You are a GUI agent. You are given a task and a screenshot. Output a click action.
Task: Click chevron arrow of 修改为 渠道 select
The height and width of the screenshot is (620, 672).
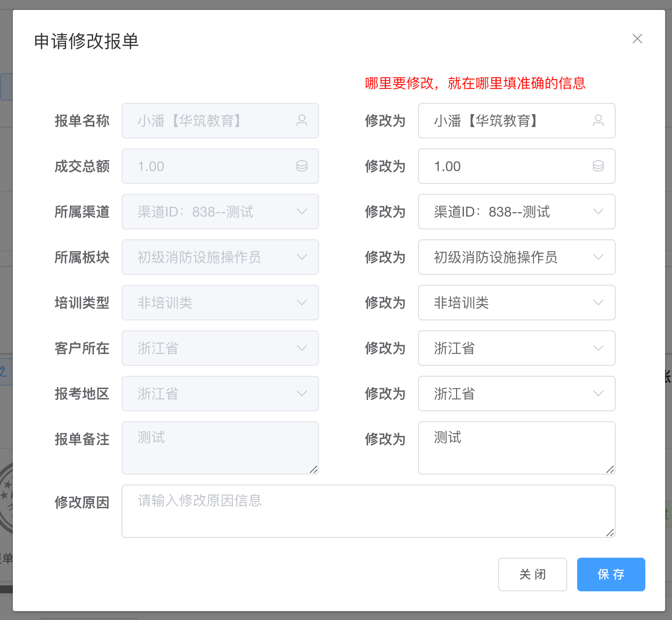pos(598,212)
